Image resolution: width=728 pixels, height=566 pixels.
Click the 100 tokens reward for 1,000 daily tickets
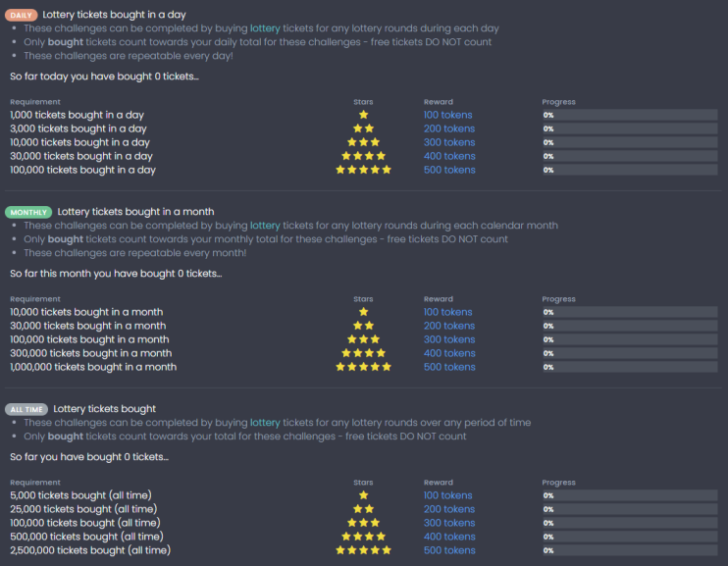click(447, 115)
